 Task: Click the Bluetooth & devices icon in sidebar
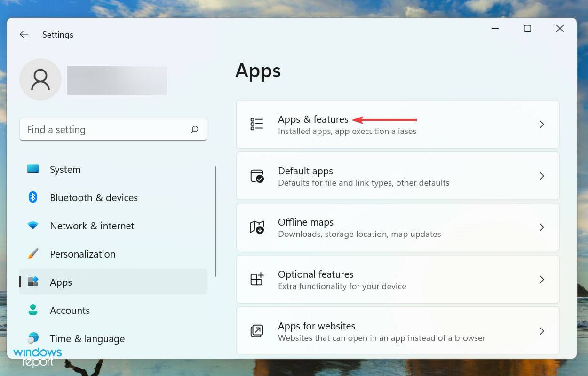pos(32,197)
